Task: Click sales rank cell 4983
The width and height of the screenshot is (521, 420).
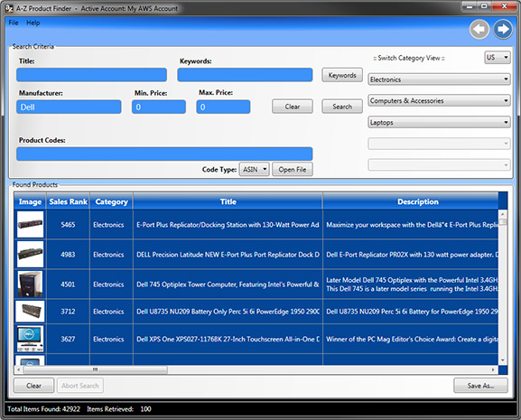Action: point(68,255)
